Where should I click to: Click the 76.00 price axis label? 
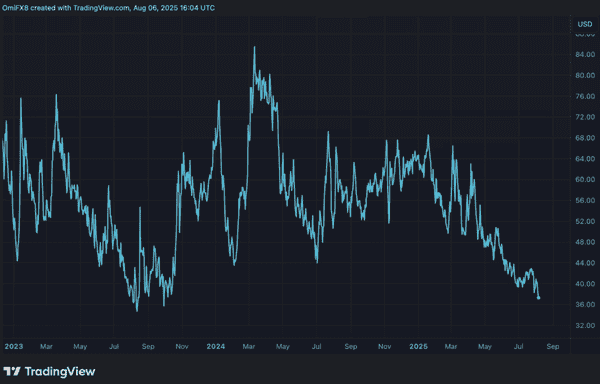point(585,96)
